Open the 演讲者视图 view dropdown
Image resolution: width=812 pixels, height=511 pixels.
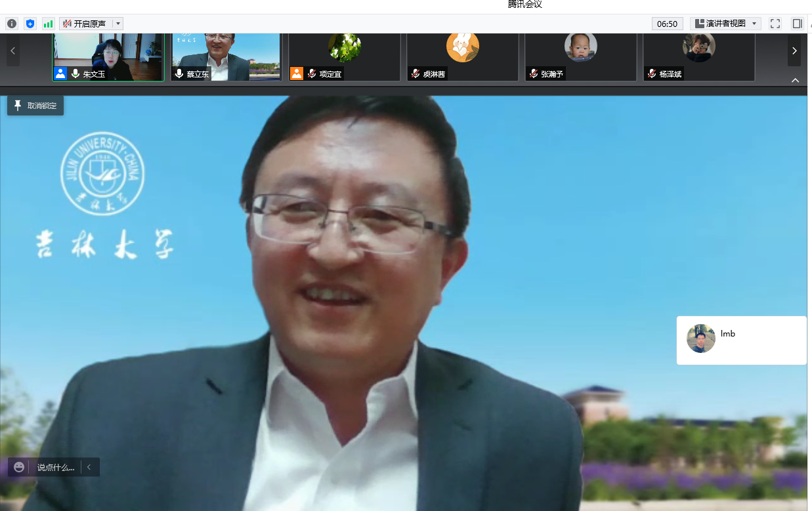click(x=725, y=24)
